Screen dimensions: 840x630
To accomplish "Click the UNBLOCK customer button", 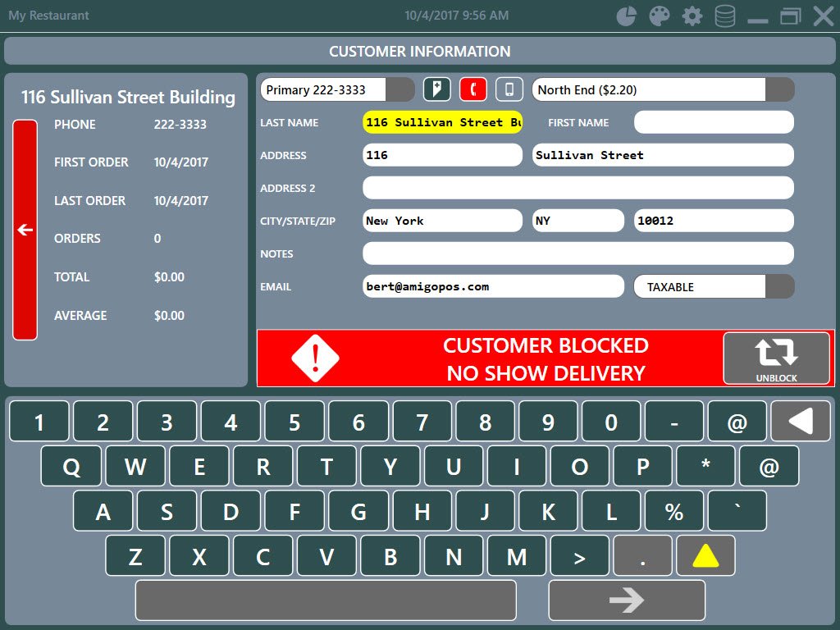I will (776, 358).
